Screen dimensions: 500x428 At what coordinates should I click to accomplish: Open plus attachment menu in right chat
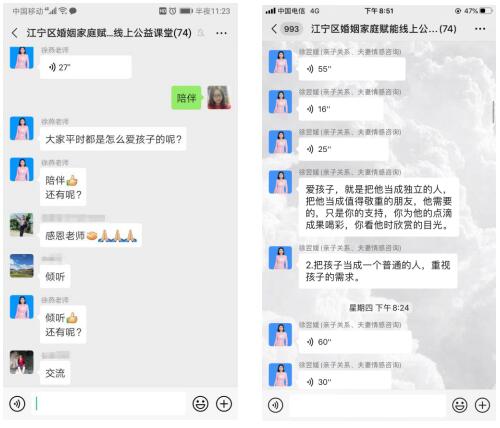(x=482, y=405)
